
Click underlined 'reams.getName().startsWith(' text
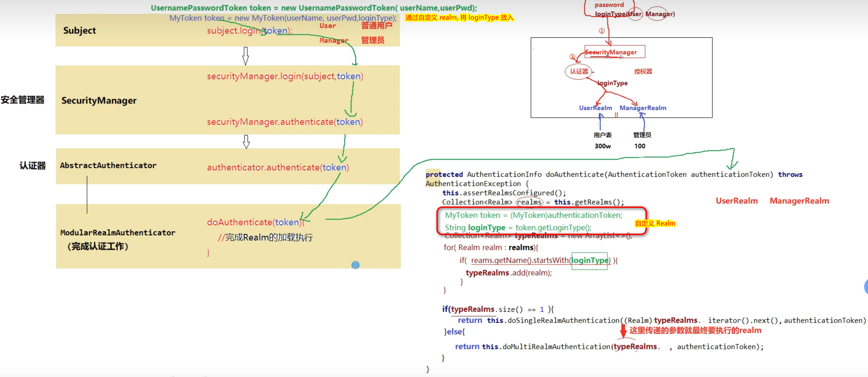coord(521,260)
